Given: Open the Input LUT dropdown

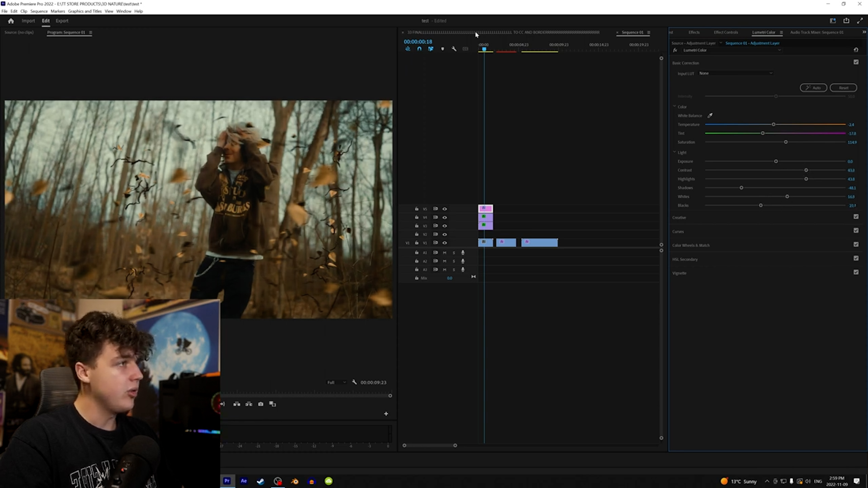Looking at the screenshot, I should coord(736,73).
